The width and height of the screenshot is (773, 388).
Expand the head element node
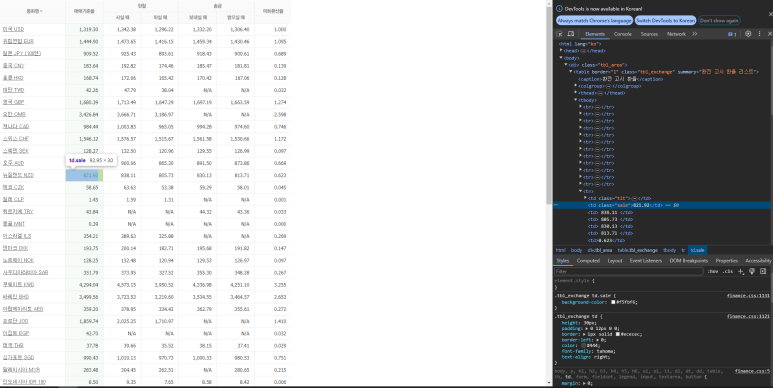[x=561, y=51]
